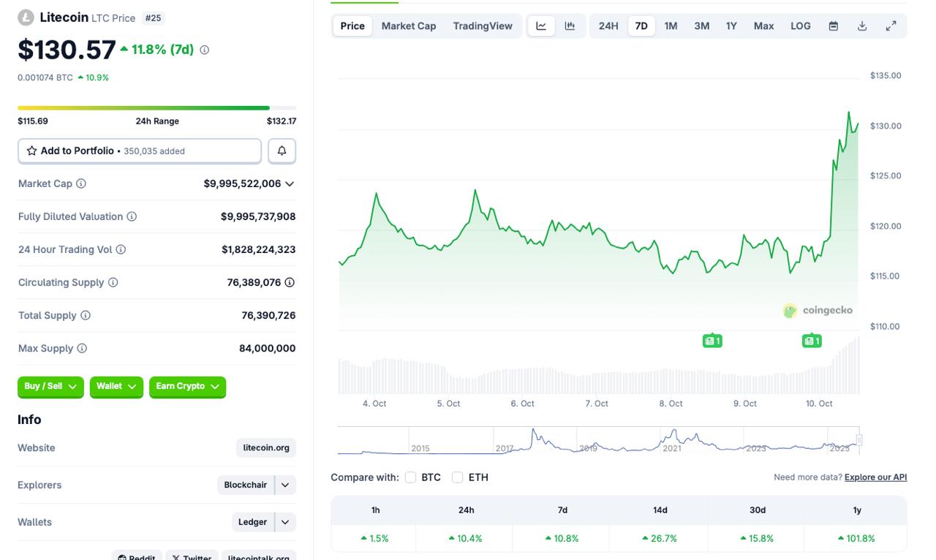Expand the Market Cap details chevron
The width and height of the screenshot is (936, 560).
click(290, 184)
